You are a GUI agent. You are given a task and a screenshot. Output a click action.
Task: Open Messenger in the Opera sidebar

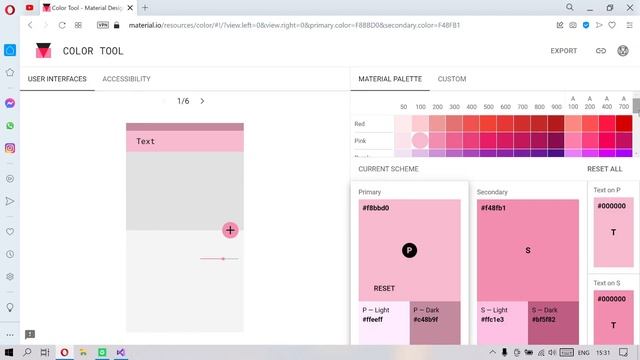point(10,103)
